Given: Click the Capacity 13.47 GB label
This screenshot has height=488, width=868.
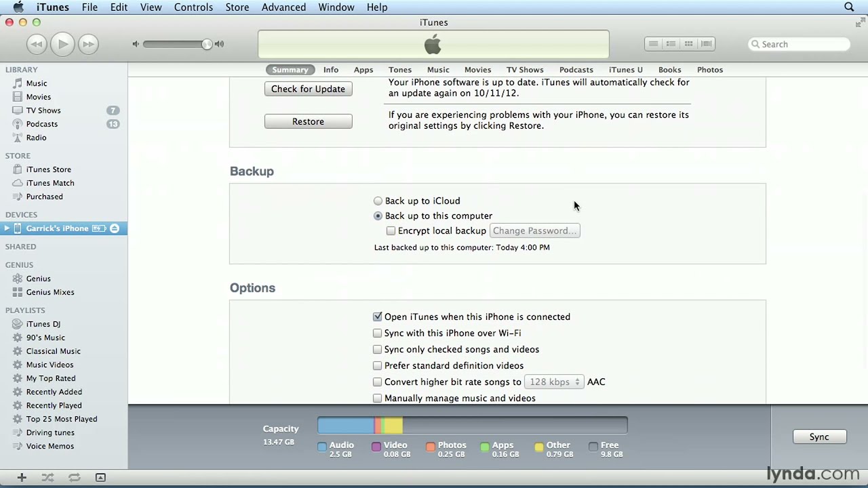Looking at the screenshot, I should click(280, 434).
